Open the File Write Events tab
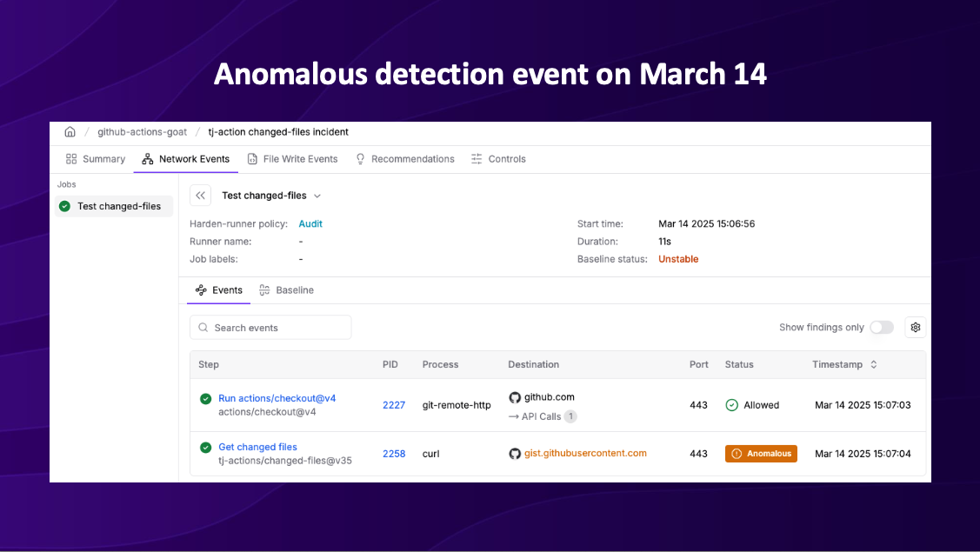 pos(292,159)
